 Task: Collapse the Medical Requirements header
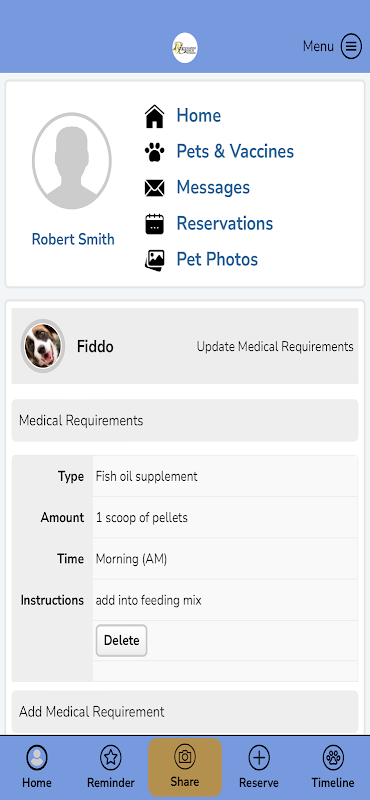click(x=185, y=421)
